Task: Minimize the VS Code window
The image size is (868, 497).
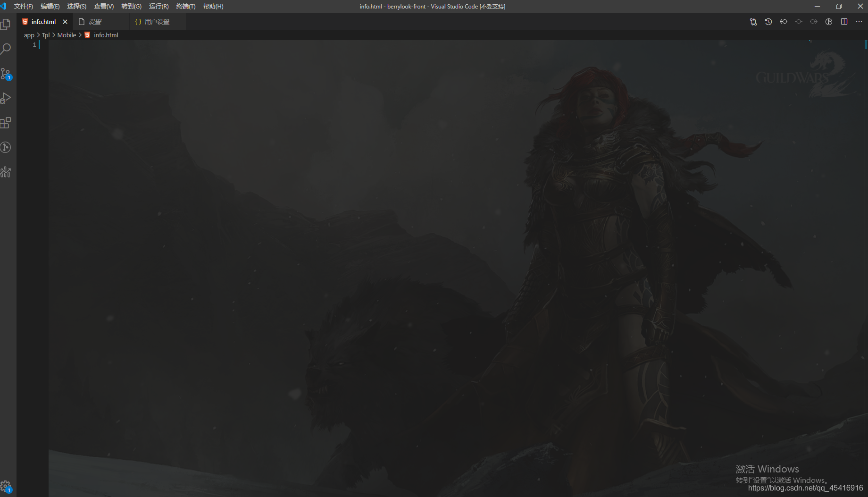Action: (x=817, y=6)
